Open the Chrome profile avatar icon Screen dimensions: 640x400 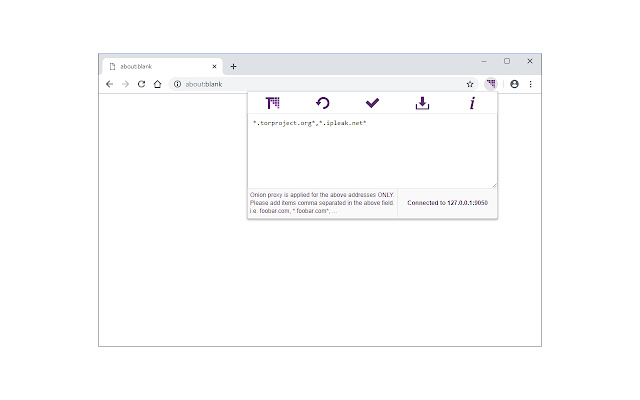click(x=514, y=84)
